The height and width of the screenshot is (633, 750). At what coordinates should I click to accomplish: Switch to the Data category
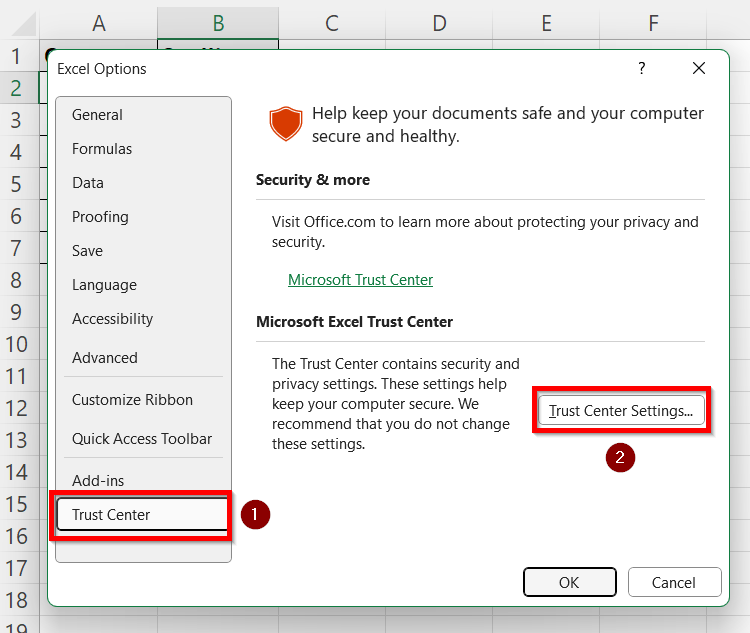click(88, 183)
